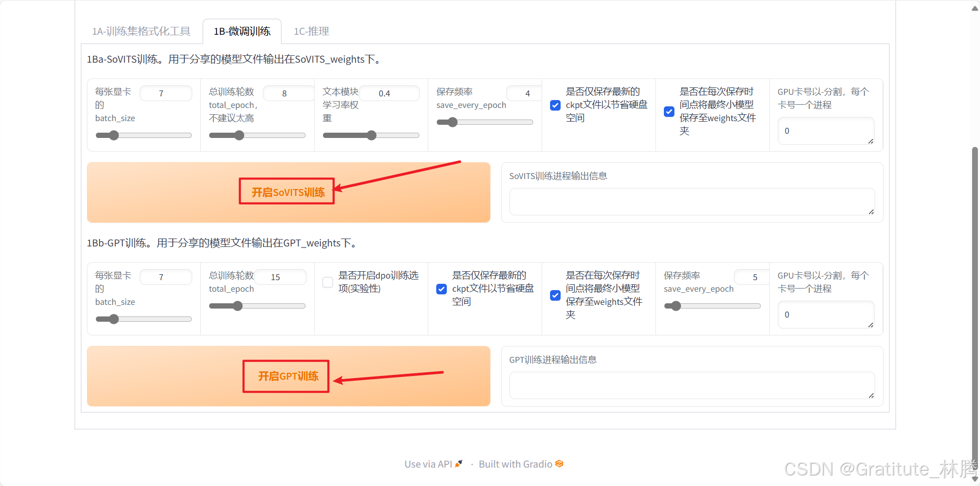Click the 开启GPT训练 button

(x=288, y=376)
